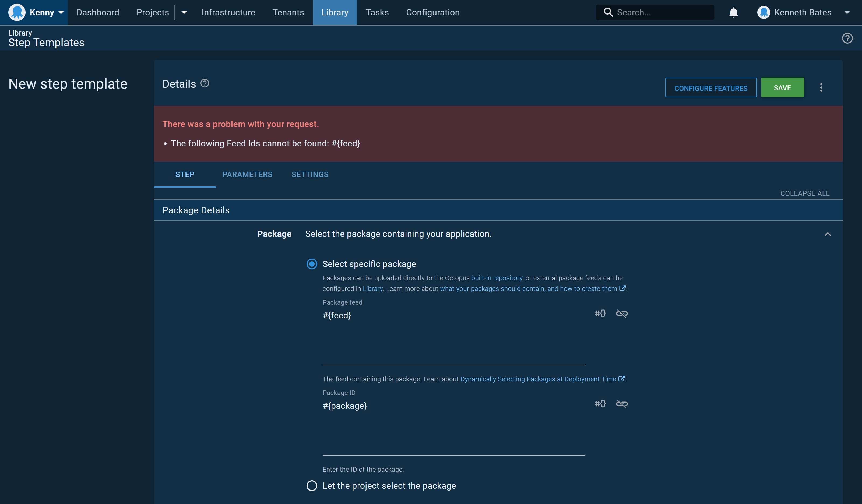Click the unbind icon next to Package ID field
The height and width of the screenshot is (504, 862).
coord(622,404)
